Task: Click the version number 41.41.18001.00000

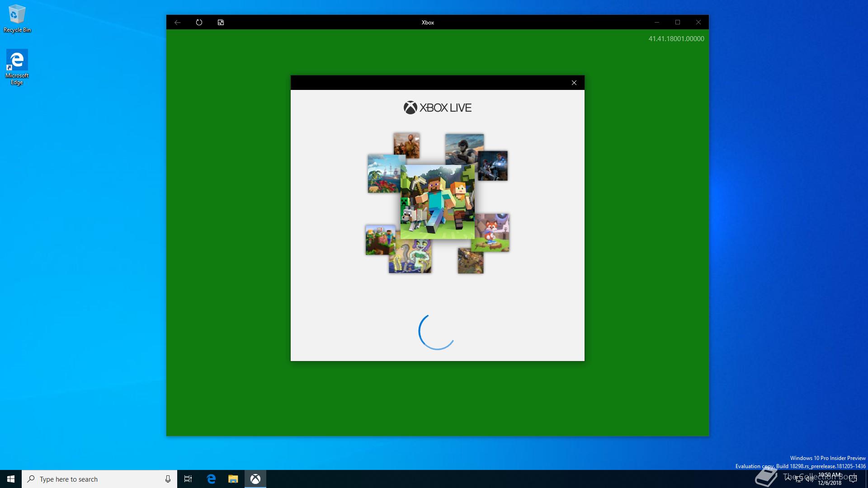Action: coord(676,39)
